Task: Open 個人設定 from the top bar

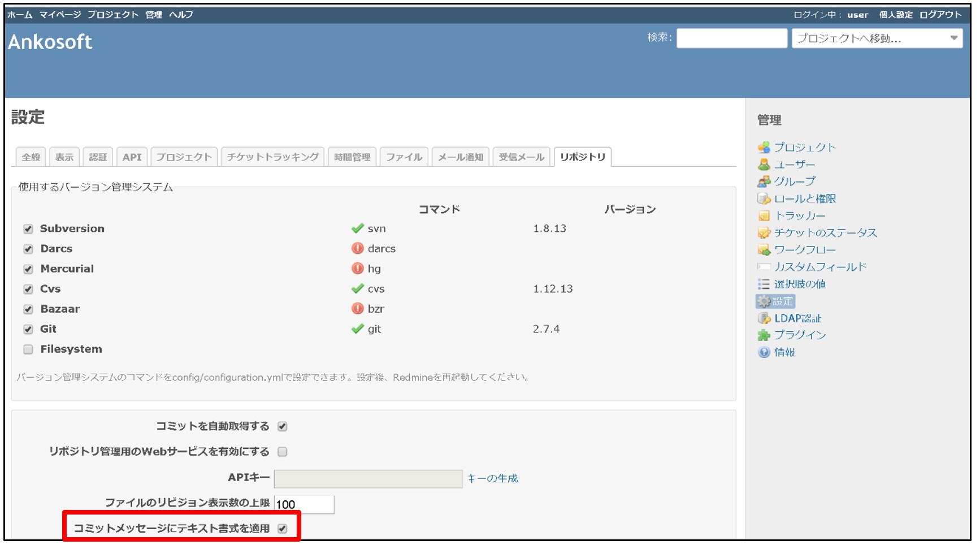Action: pyautogui.click(x=897, y=15)
